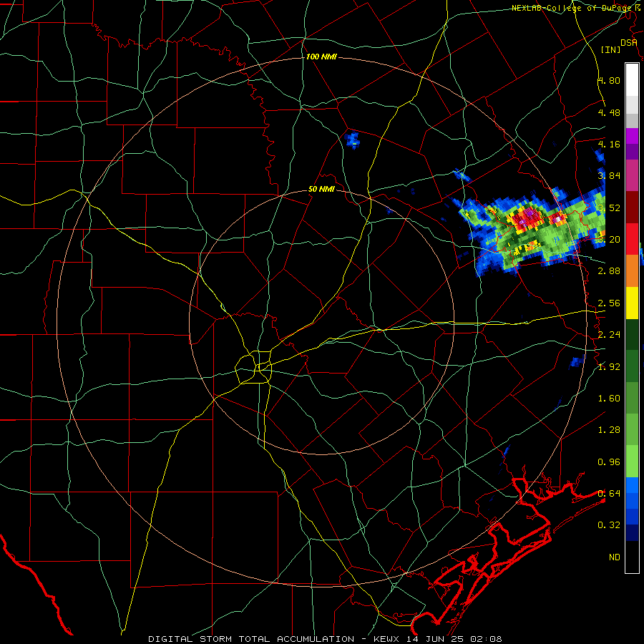Select the bright red legend swatch
The width and height of the screenshot is (644, 644).
tap(632, 239)
